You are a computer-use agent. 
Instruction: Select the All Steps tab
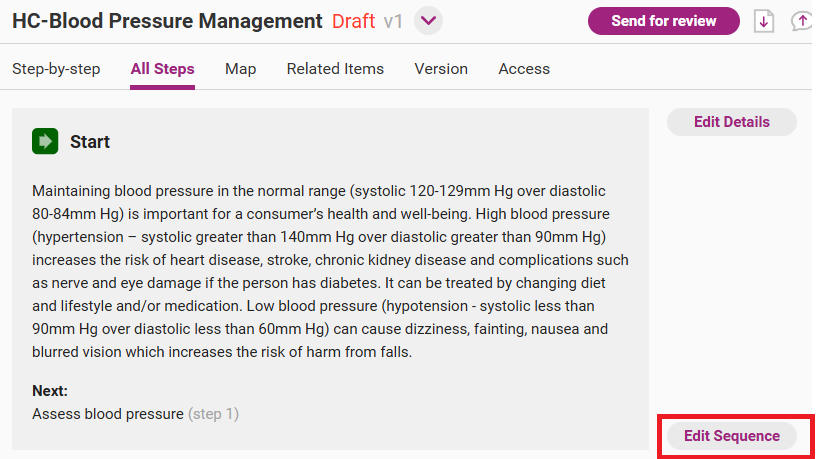(162, 69)
